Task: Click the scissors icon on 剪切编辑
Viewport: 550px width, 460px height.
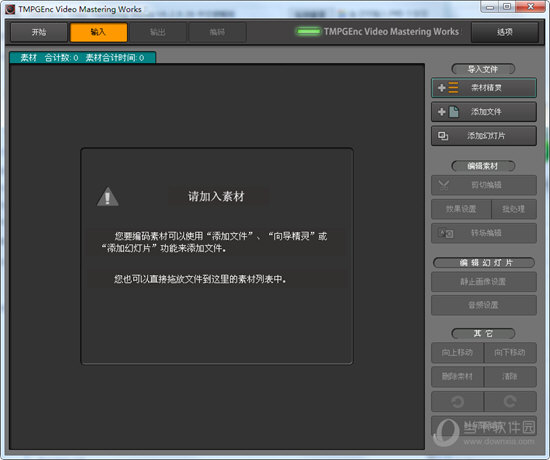Action: (444, 185)
